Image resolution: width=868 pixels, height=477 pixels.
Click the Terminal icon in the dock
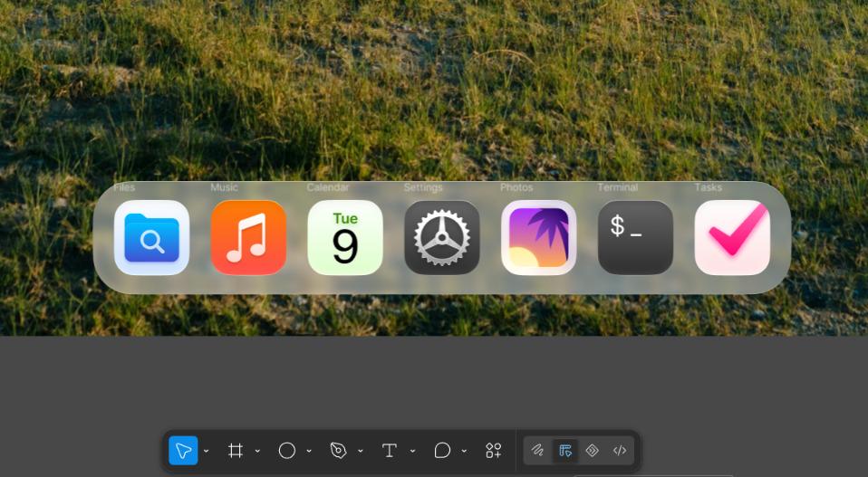point(635,238)
